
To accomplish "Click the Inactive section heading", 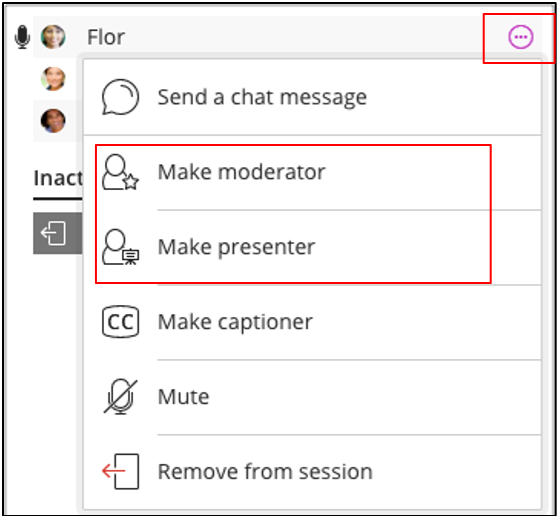I will 58,178.
